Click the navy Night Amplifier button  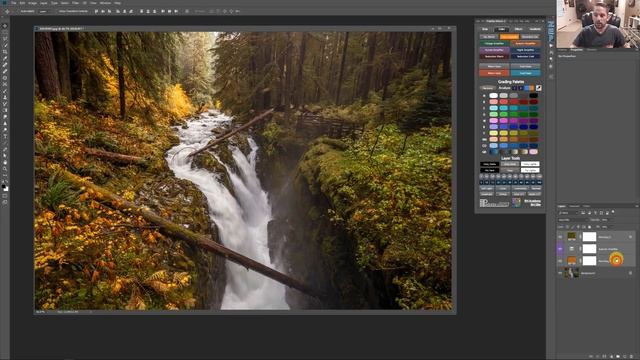[525, 50]
